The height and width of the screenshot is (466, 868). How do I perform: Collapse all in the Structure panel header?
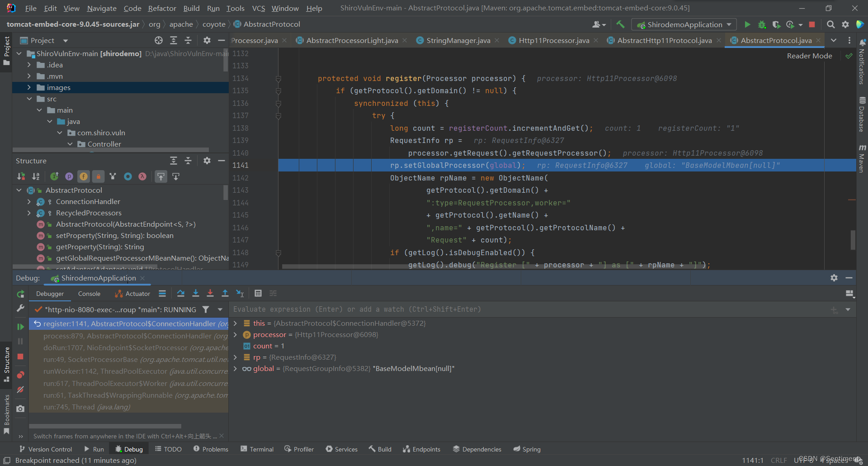188,161
